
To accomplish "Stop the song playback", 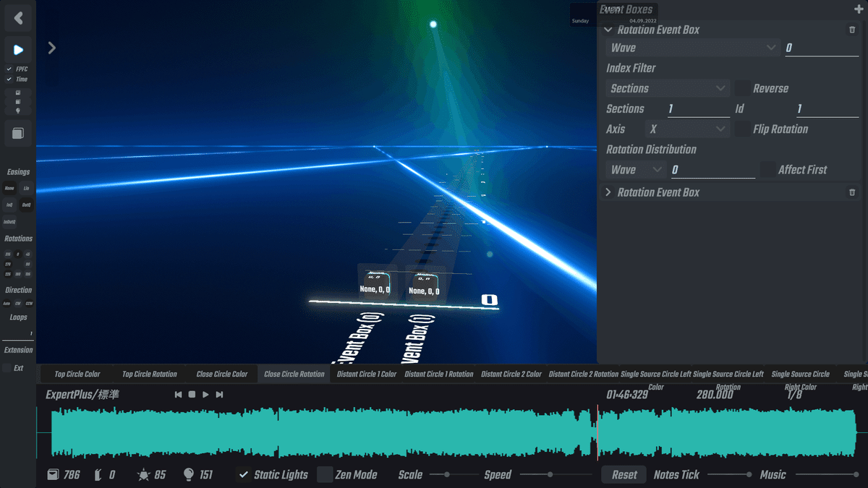I will (x=192, y=395).
